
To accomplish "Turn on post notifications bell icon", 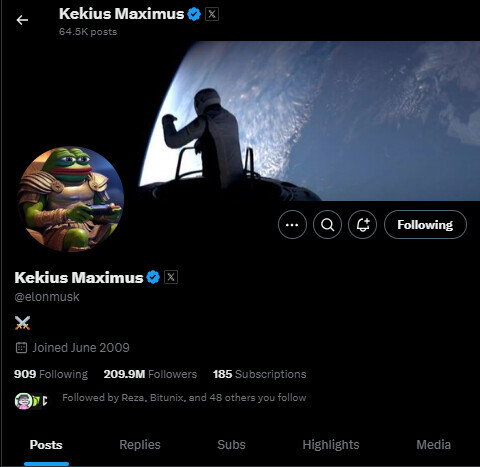I will point(362,225).
